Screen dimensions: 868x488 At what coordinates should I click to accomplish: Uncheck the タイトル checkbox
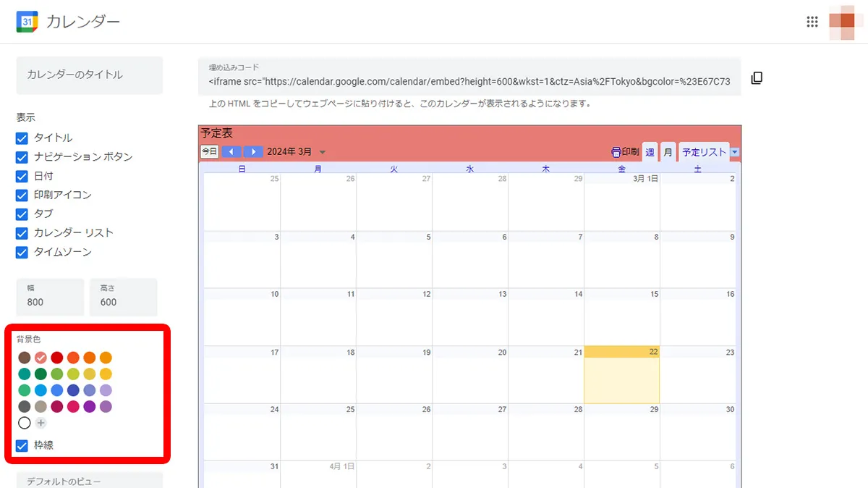[x=22, y=138]
